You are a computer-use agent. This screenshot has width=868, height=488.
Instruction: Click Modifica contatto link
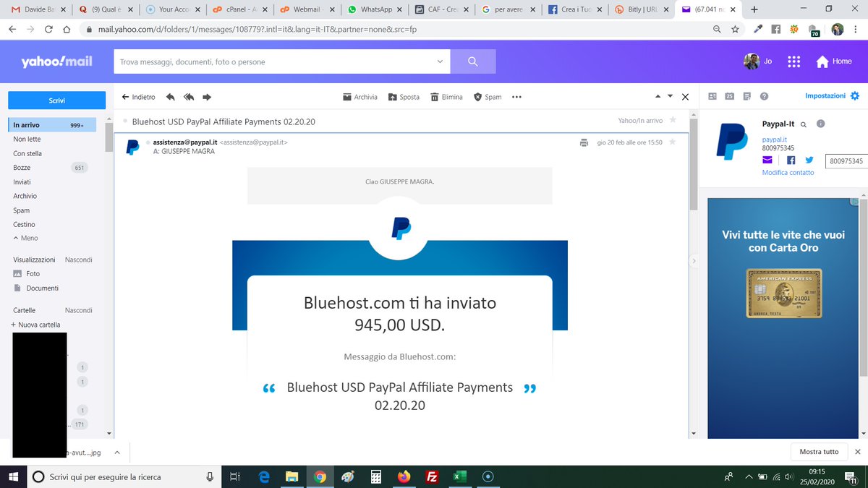coord(788,173)
